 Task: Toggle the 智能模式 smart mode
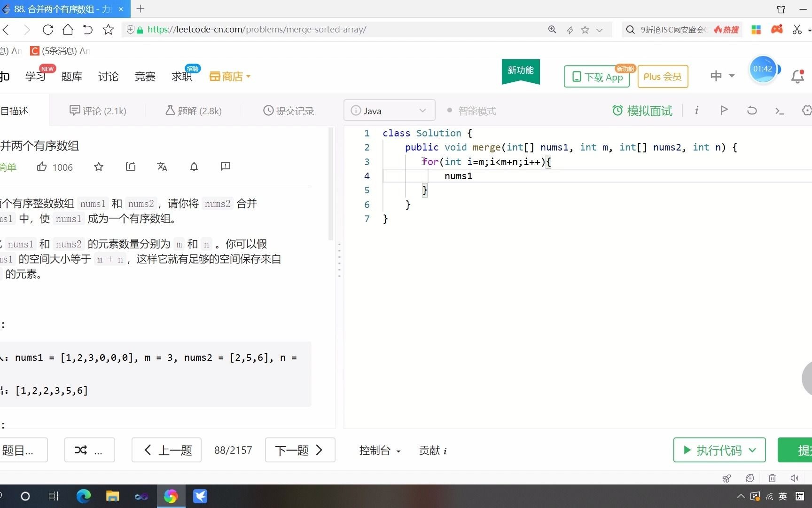click(471, 111)
